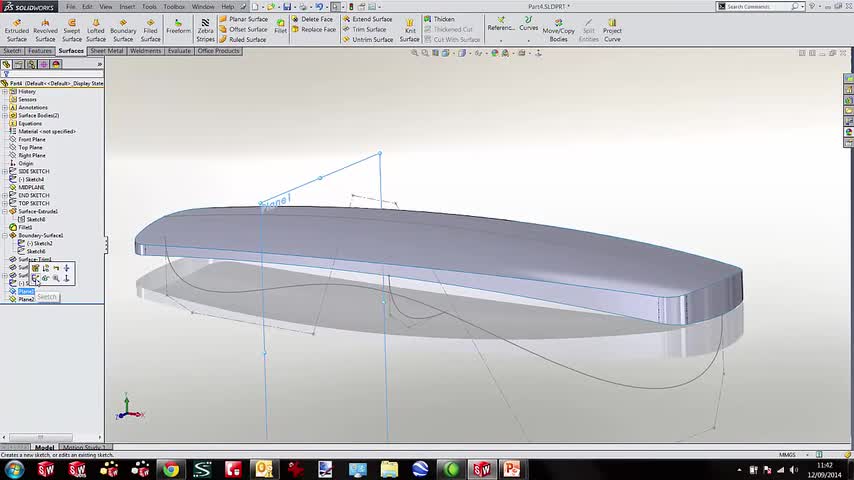Toggle Zebra Stripes display
This screenshot has width=854, height=480.
(x=205, y=29)
